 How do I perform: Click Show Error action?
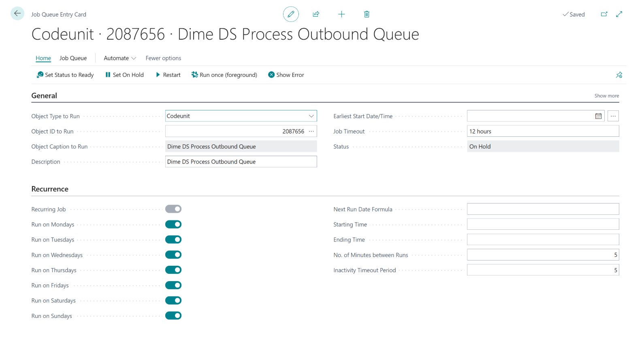click(286, 75)
